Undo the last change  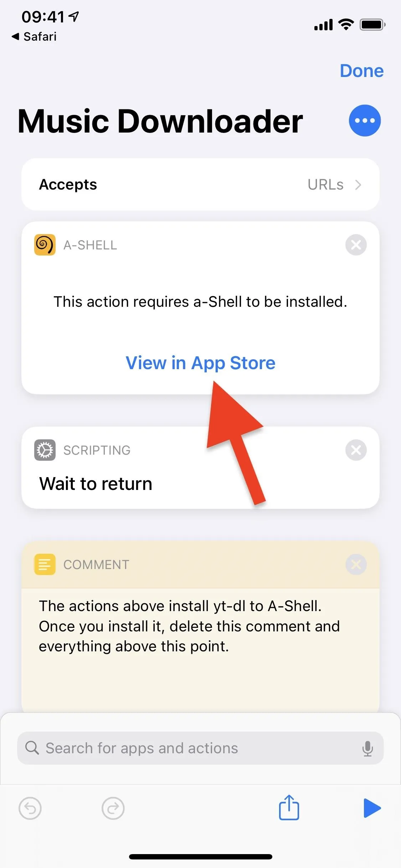tap(30, 808)
